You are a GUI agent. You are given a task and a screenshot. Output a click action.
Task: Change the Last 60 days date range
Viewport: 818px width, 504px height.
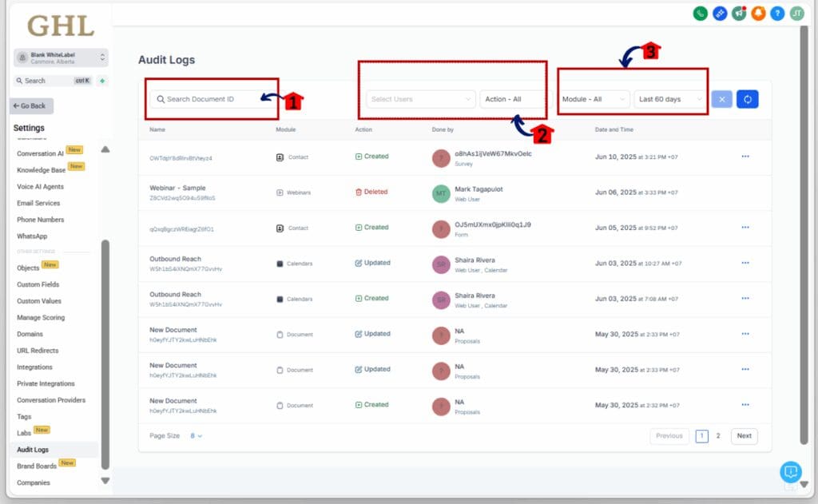[x=670, y=99]
